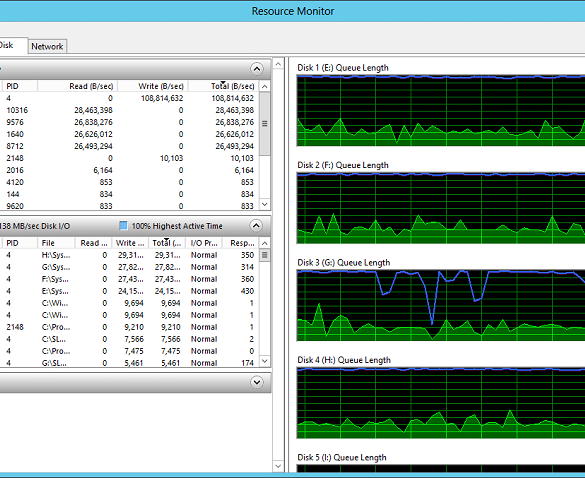Screen dimensions: 585x478
Task: Click down arrow of left pane scrollbar
Action: point(278,466)
